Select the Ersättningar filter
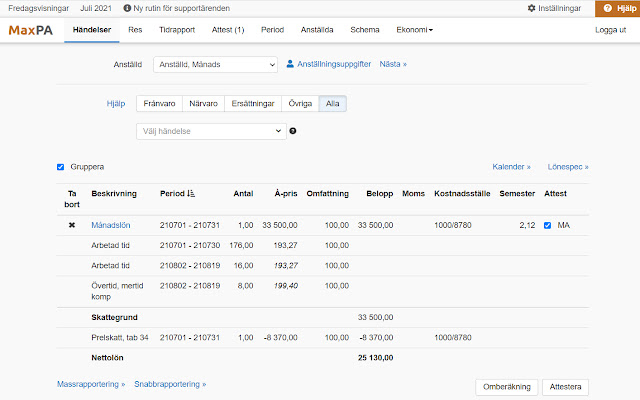The width and height of the screenshot is (640, 400). 253,104
